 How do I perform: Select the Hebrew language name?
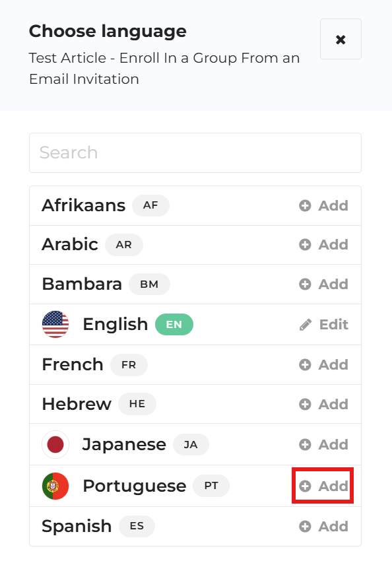77,405
